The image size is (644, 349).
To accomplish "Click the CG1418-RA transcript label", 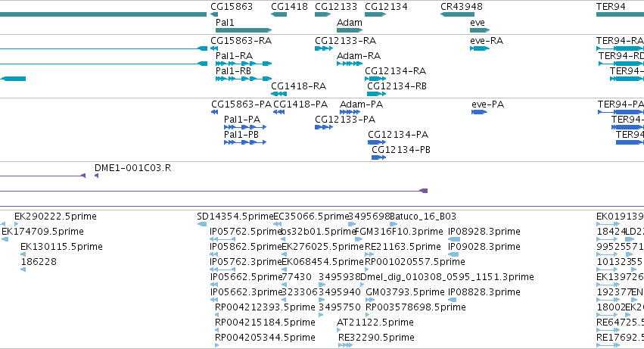I will point(299,86).
